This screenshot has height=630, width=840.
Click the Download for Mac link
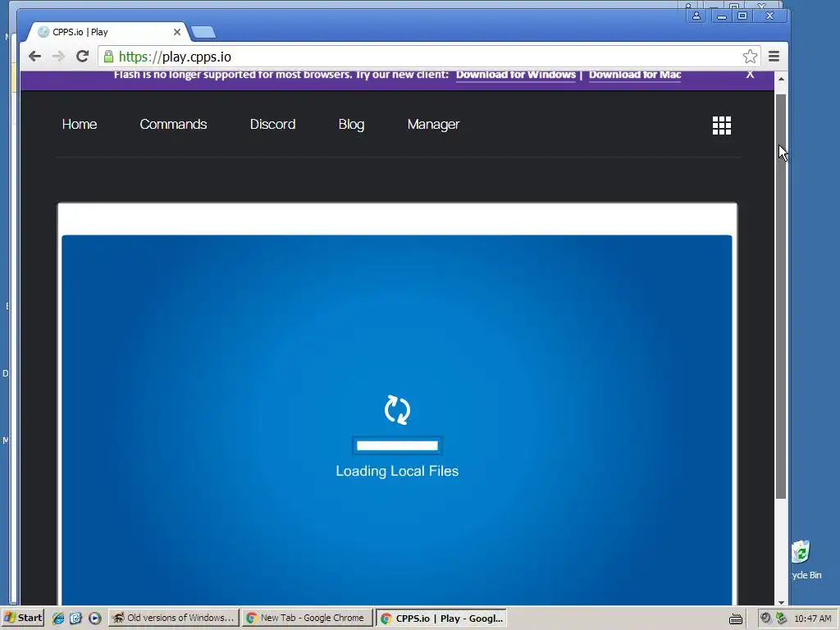(635, 75)
